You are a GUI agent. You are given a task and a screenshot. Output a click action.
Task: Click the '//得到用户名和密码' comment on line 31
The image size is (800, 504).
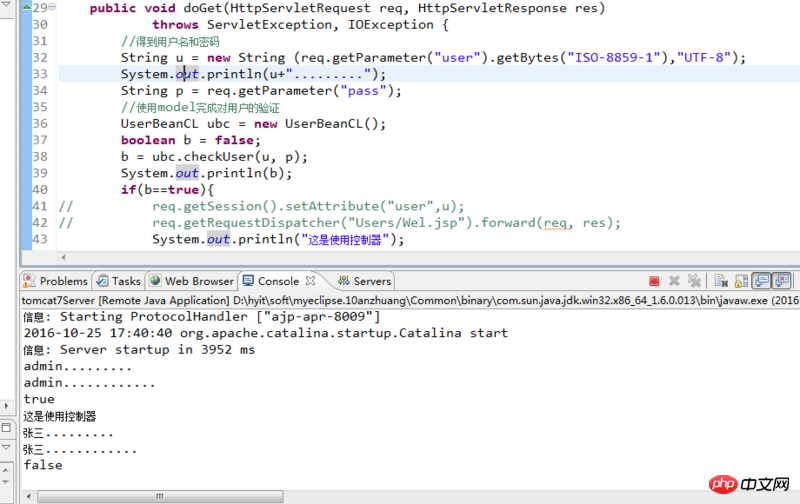pyautogui.click(x=170, y=41)
